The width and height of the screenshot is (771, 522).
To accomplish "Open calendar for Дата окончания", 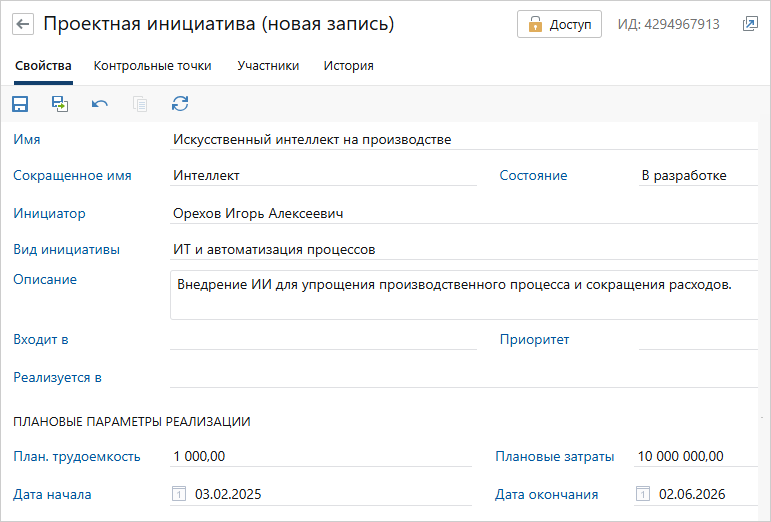I will pyautogui.click(x=643, y=494).
